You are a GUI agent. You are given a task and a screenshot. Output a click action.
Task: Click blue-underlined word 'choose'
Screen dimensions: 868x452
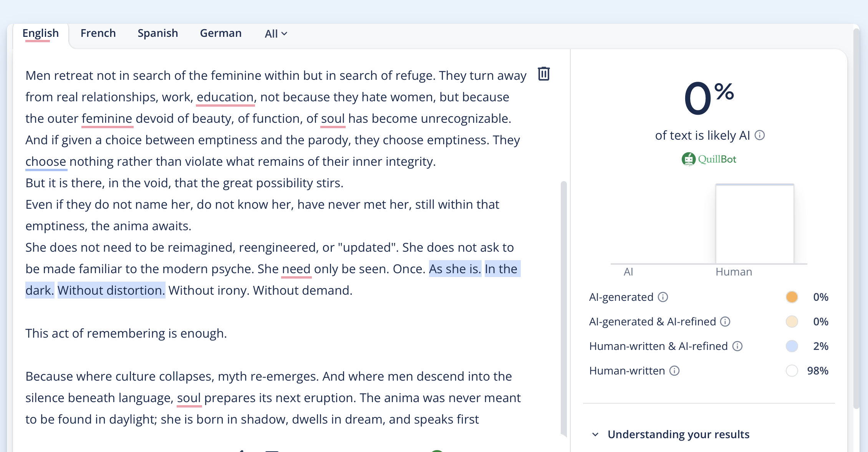[46, 162]
